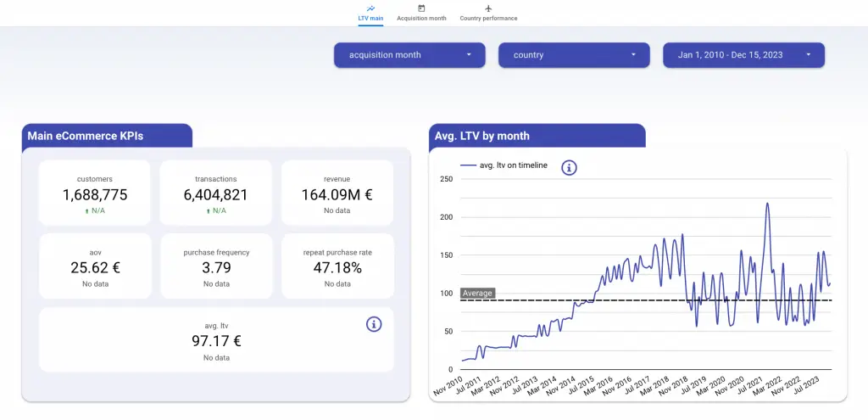Click the Acquisition month calendar icon
This screenshot has height=420, width=868.
tap(421, 8)
